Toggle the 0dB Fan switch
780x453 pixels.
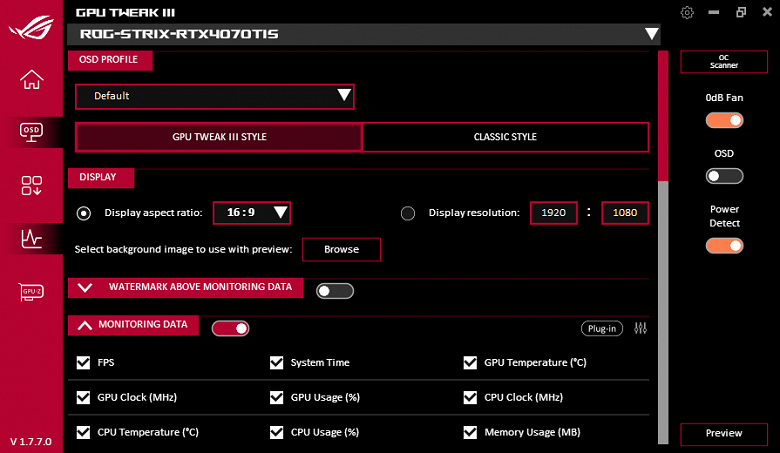(x=725, y=121)
